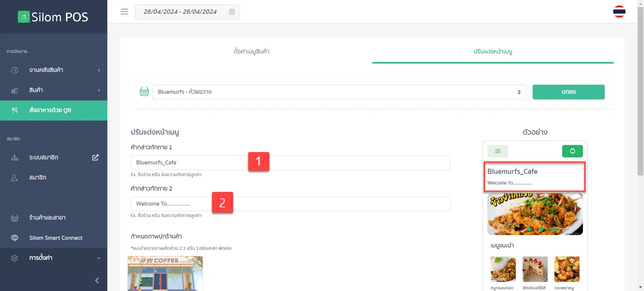
Task: Click the page vertical scrollbar
Action: pyautogui.click(x=640, y=90)
